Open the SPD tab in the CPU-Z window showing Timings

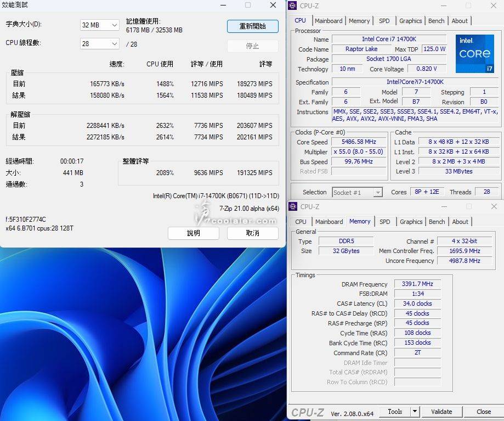[x=385, y=222]
